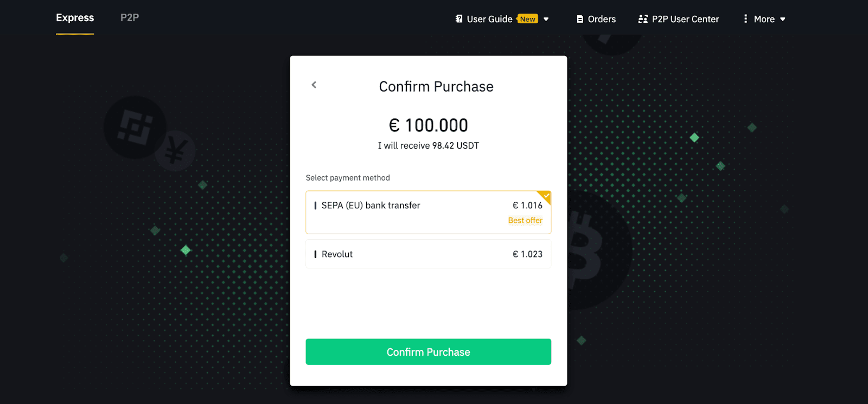Click the € 100.000 amount
Image resolution: width=868 pixels, height=404 pixels.
point(428,125)
